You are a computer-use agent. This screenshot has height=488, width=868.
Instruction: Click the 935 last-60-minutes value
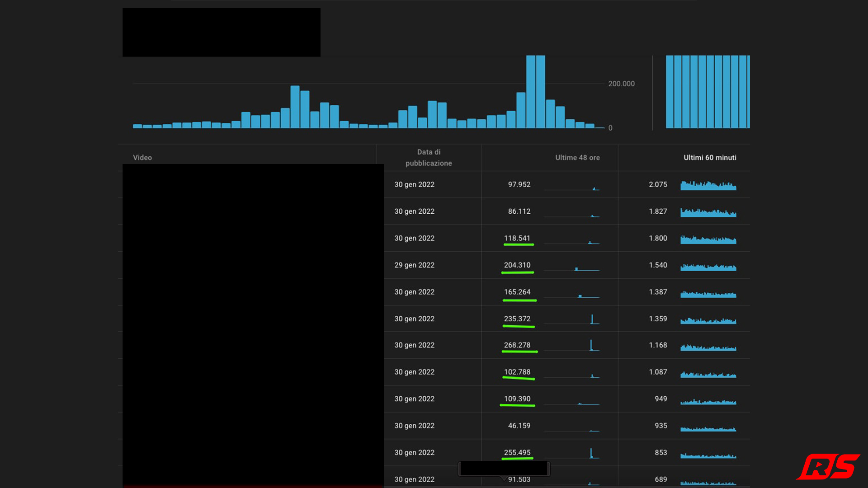tap(660, 426)
